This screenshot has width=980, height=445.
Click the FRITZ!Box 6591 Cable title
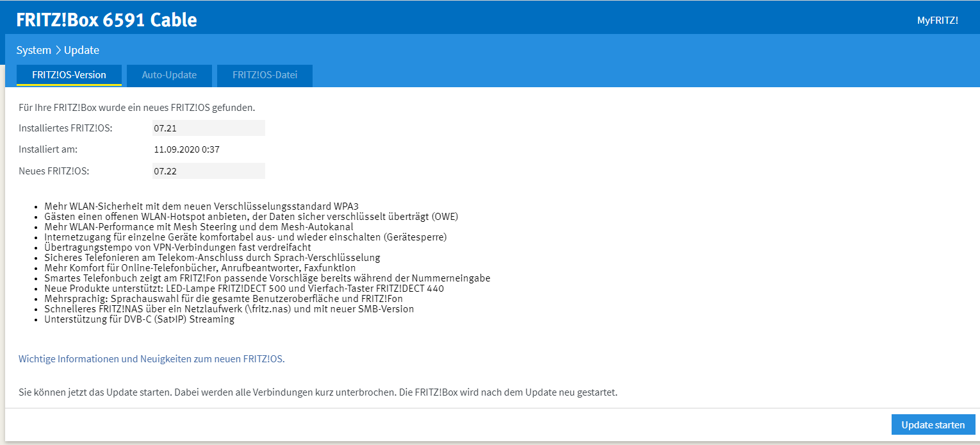point(107,21)
